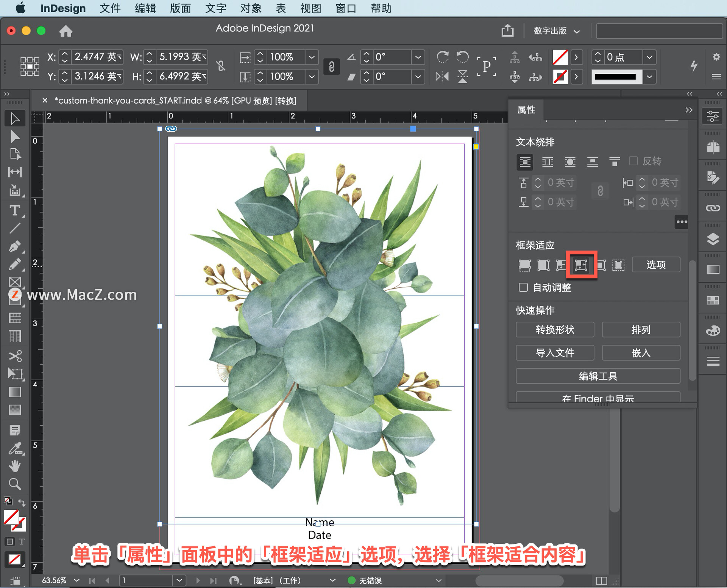The height and width of the screenshot is (588, 727).
Task: Select jump to next column wrap
Action: [615, 162]
